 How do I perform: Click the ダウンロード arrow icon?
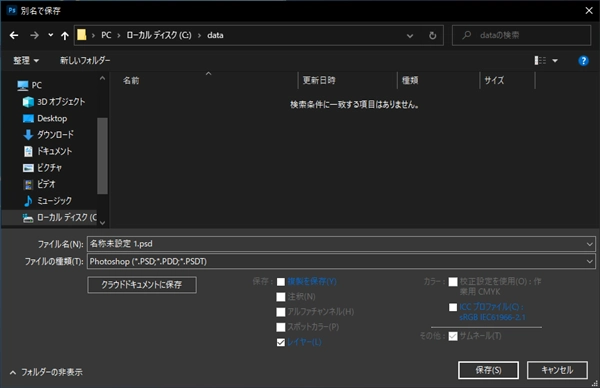click(28, 135)
